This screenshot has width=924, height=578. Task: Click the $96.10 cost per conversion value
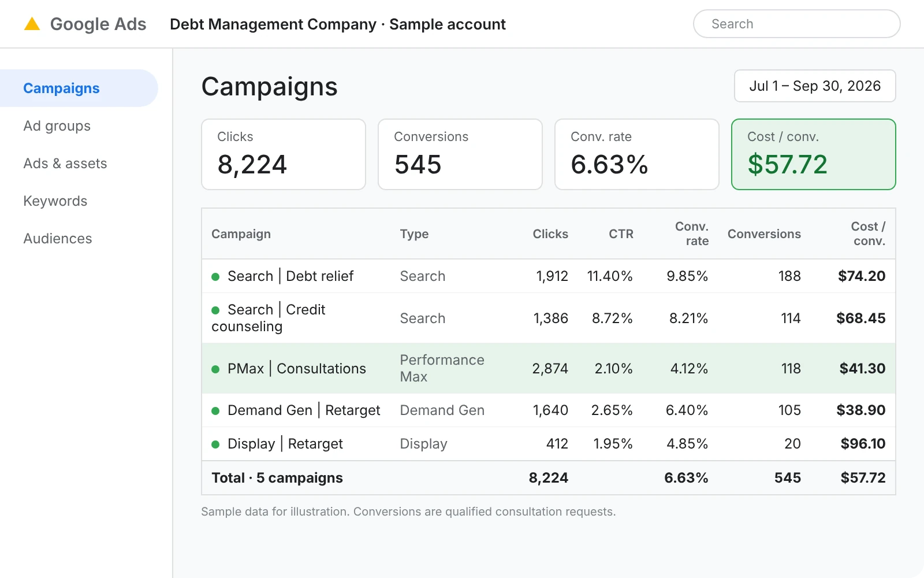863,443
